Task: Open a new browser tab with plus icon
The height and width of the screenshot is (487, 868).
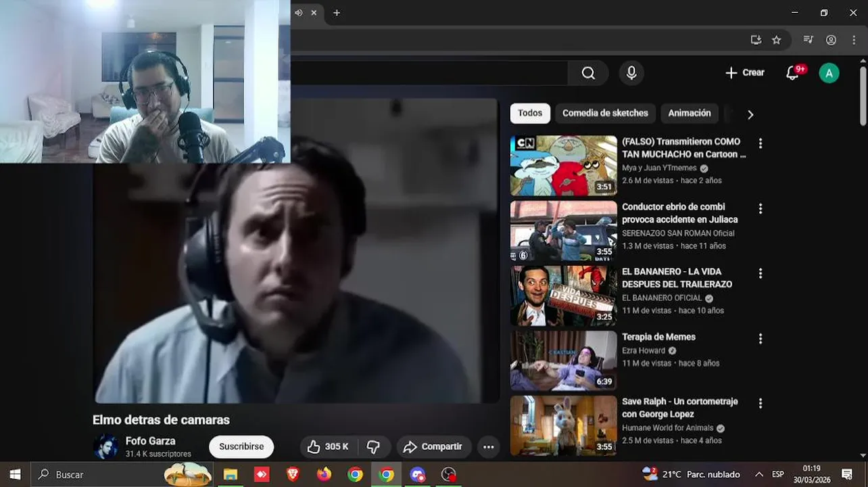Action: pyautogui.click(x=337, y=13)
